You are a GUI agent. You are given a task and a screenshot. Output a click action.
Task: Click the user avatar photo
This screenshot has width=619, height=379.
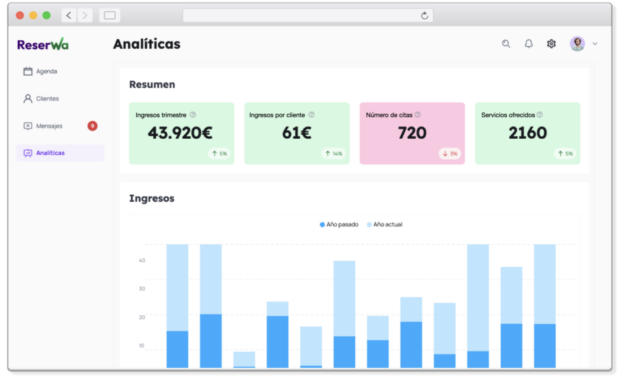[577, 44]
